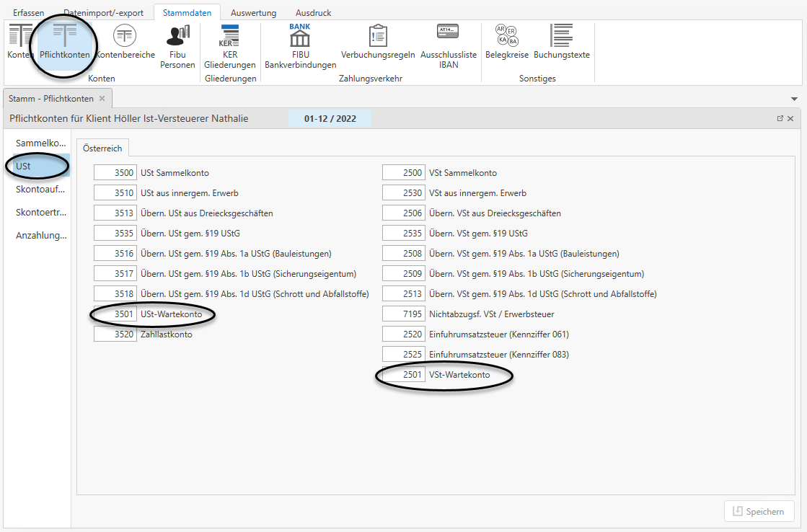Screen dimensions: 807x532
Task: Switch to Erfassen ribbon tab
Action: pos(28,13)
